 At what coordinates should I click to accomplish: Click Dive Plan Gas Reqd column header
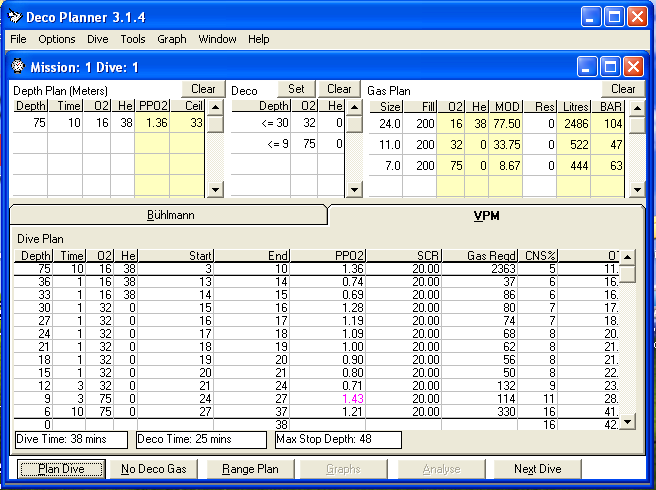[x=480, y=256]
